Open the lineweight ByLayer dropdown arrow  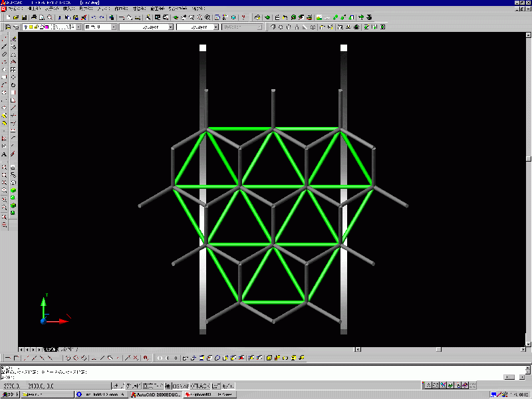(215, 27)
